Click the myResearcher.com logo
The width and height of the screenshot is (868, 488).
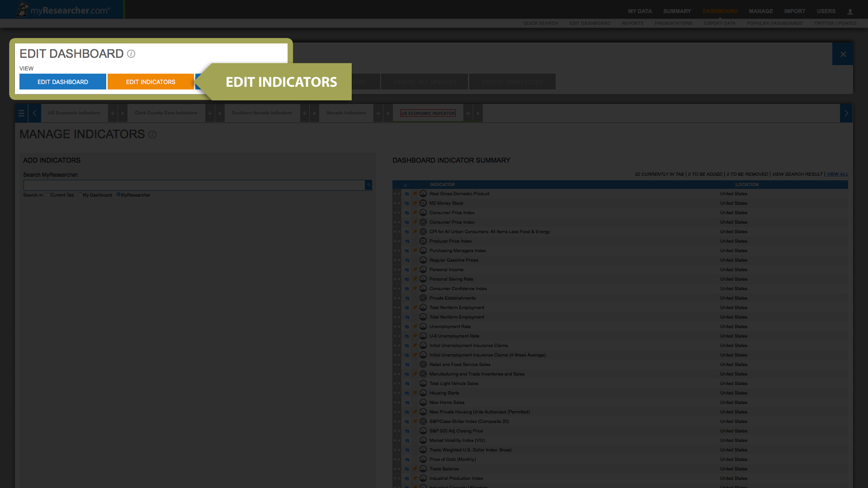tap(64, 9)
